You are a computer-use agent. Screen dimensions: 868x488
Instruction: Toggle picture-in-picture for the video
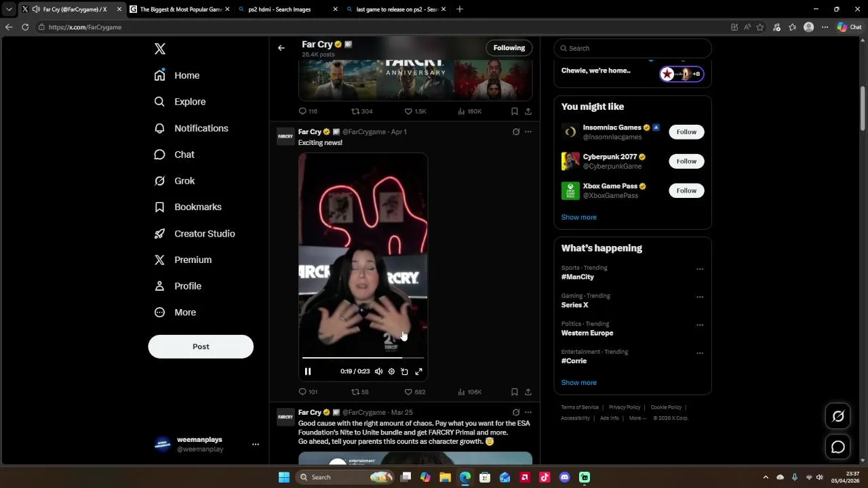(x=405, y=371)
